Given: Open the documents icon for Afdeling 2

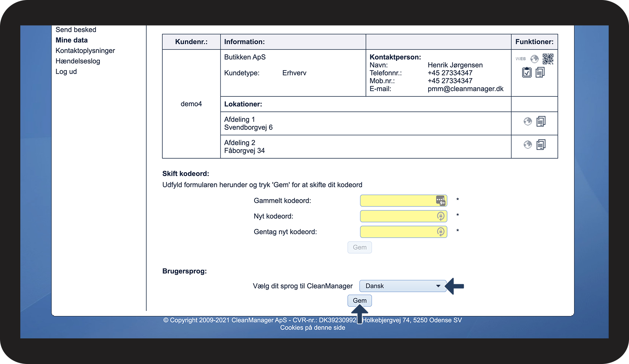Looking at the screenshot, I should (x=541, y=144).
